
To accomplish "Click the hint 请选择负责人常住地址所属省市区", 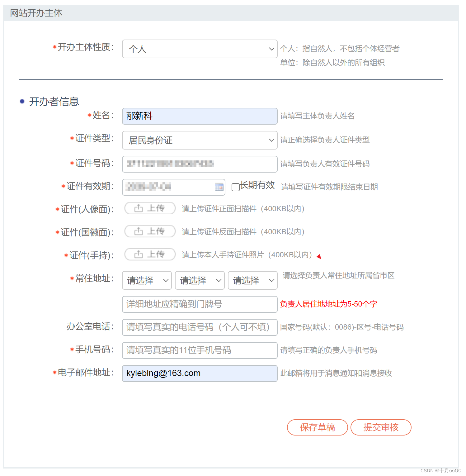I will tap(339, 275).
